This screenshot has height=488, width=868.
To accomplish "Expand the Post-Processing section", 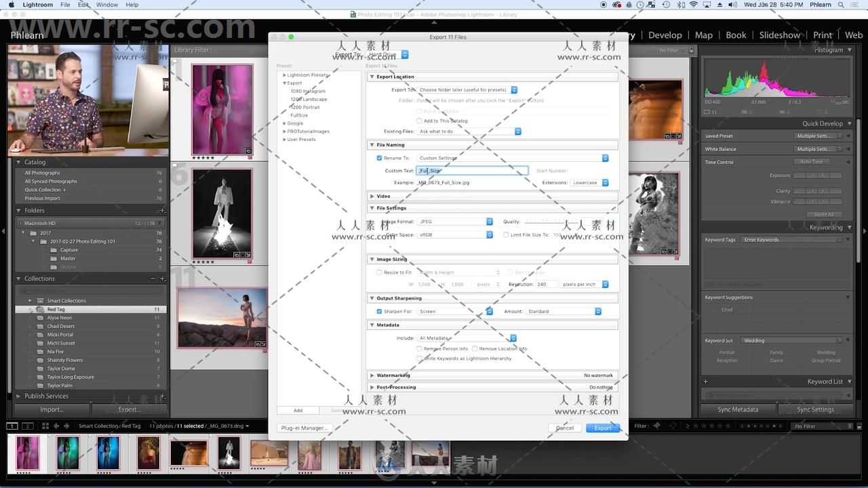I will (x=372, y=387).
